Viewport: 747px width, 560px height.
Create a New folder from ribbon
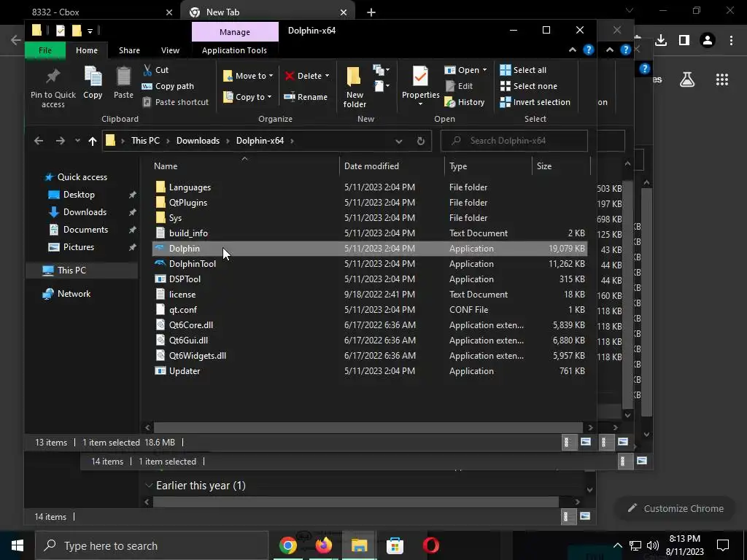[x=355, y=87]
